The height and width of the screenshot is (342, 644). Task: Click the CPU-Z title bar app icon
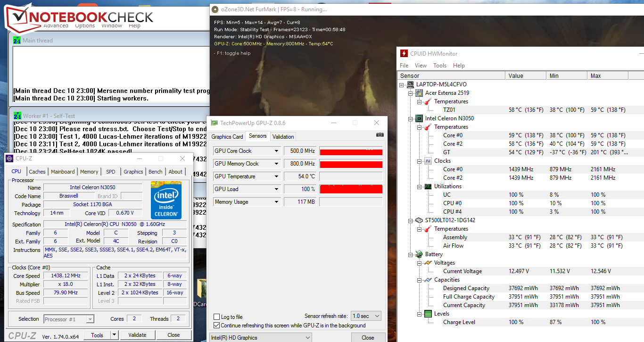[x=9, y=158]
